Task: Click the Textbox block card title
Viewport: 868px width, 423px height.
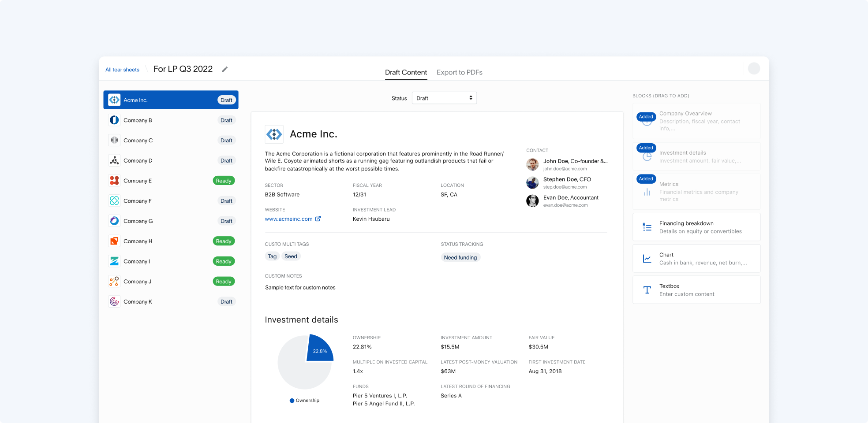Action: click(669, 286)
